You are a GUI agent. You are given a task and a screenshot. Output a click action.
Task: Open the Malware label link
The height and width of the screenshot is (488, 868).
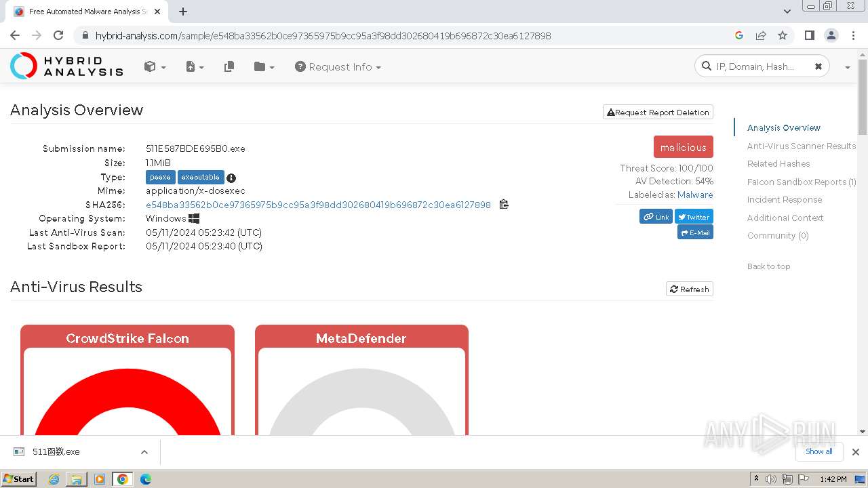point(695,195)
